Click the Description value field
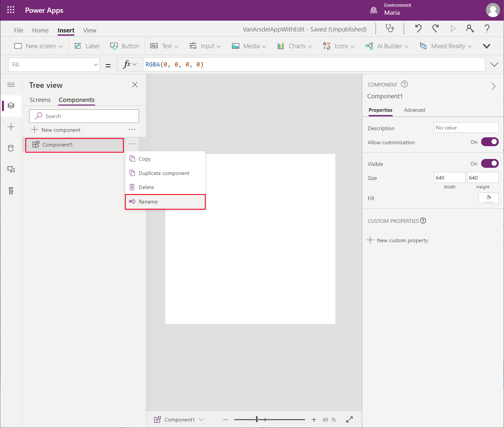 click(466, 127)
